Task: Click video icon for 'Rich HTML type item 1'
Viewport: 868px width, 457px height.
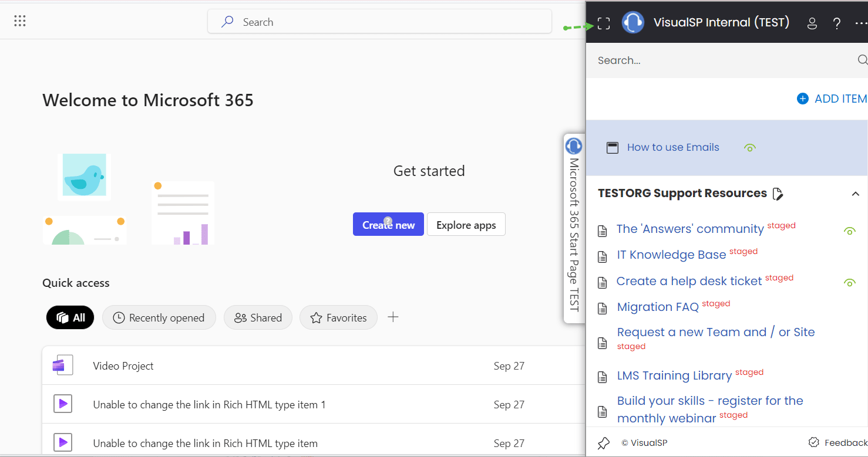Action: click(63, 404)
